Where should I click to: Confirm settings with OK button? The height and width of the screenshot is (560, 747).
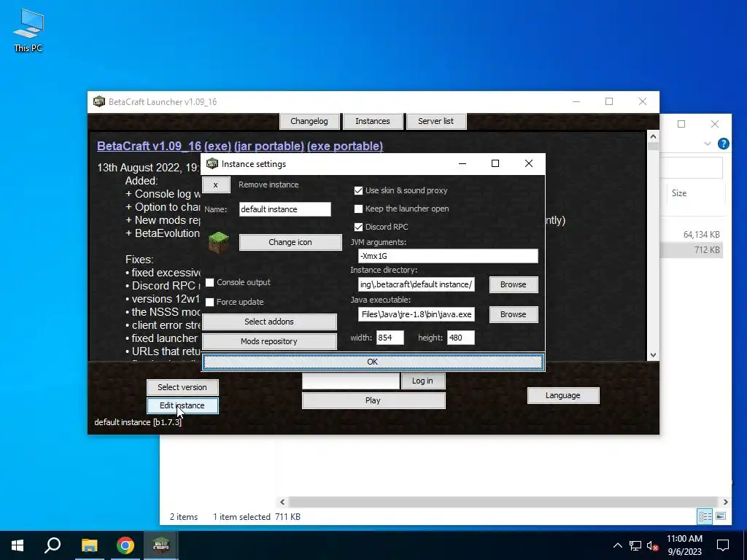373,362
